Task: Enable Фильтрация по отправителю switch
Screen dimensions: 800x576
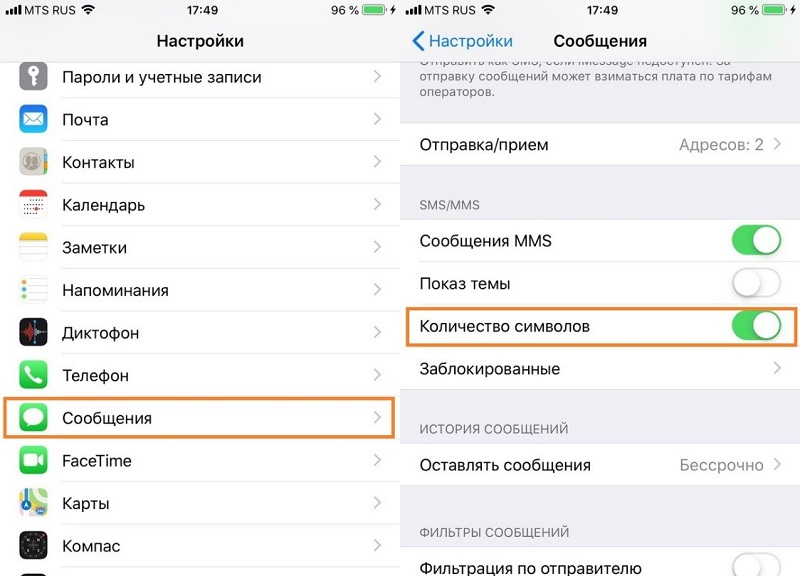Action: (x=755, y=565)
